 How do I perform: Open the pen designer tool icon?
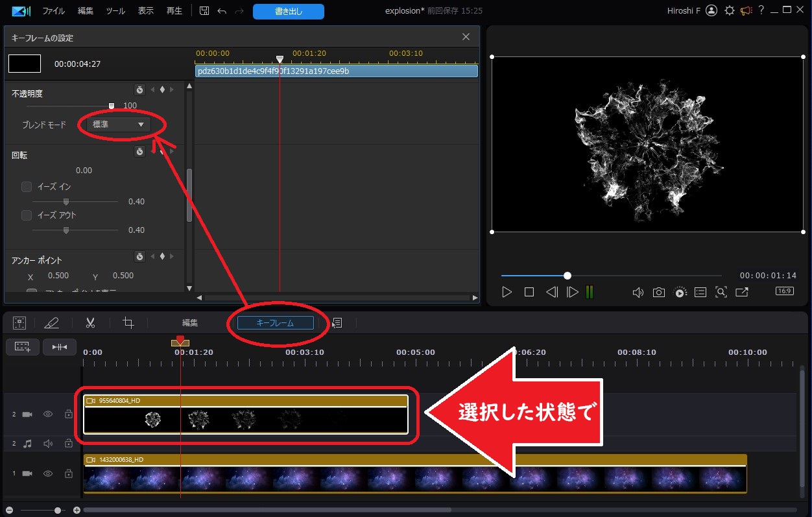(52, 322)
